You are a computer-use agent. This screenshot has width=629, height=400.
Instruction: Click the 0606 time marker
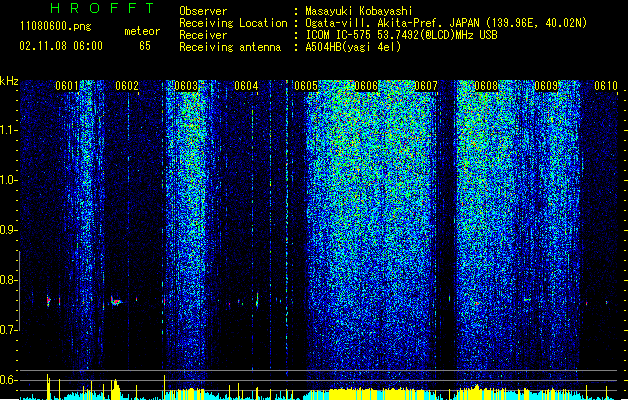366,86
